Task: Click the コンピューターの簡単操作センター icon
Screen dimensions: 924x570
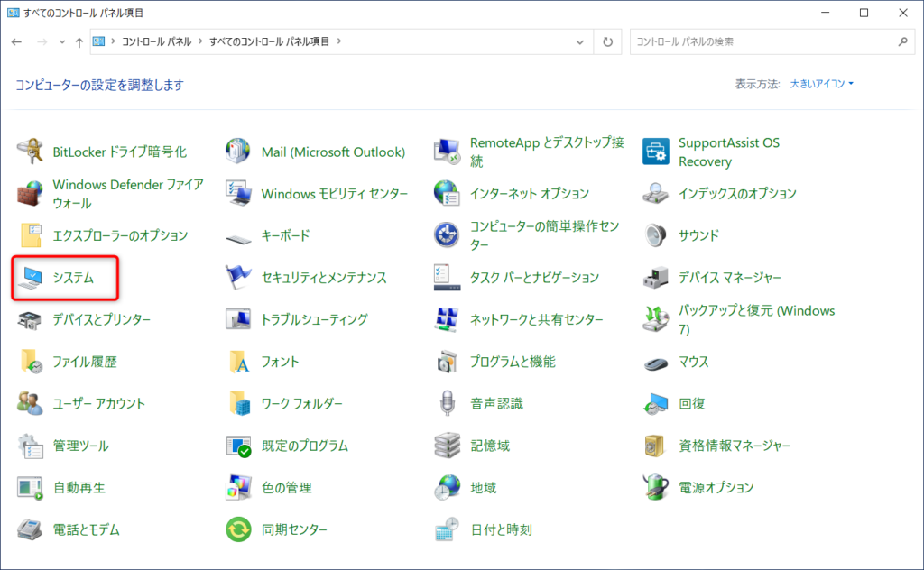Action: 447,235
